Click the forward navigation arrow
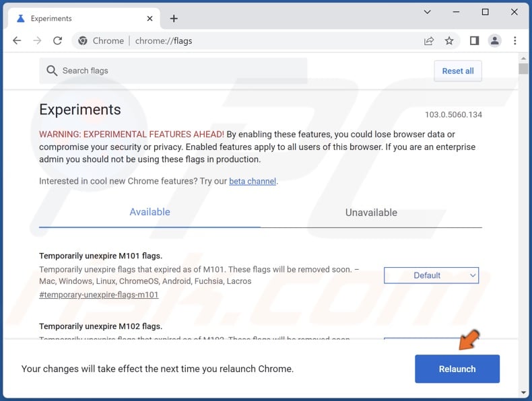532x401 pixels. tap(37, 40)
